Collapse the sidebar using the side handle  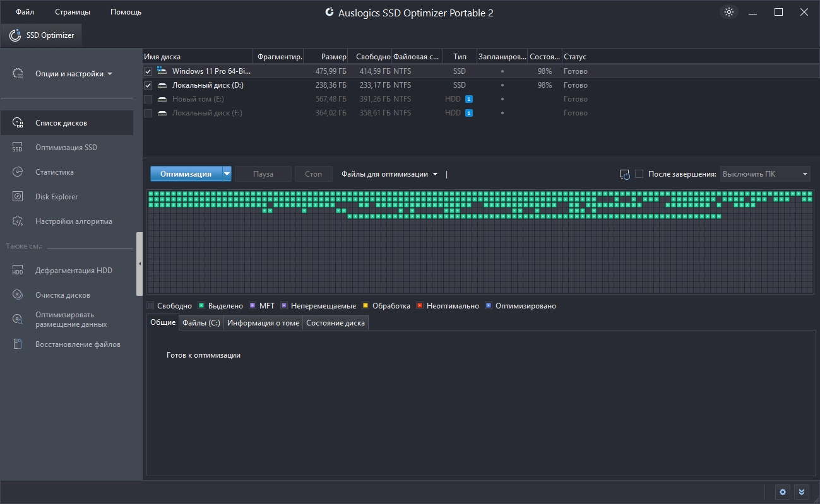(x=140, y=264)
